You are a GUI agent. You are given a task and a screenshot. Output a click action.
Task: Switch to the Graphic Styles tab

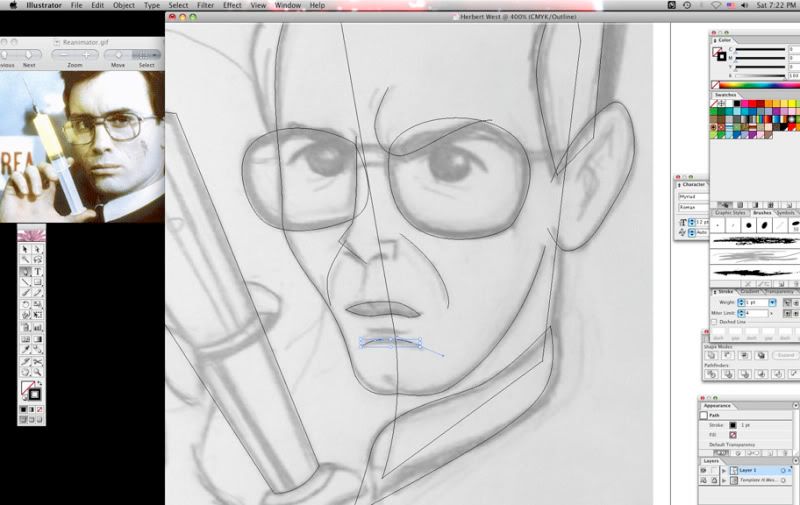click(730, 213)
